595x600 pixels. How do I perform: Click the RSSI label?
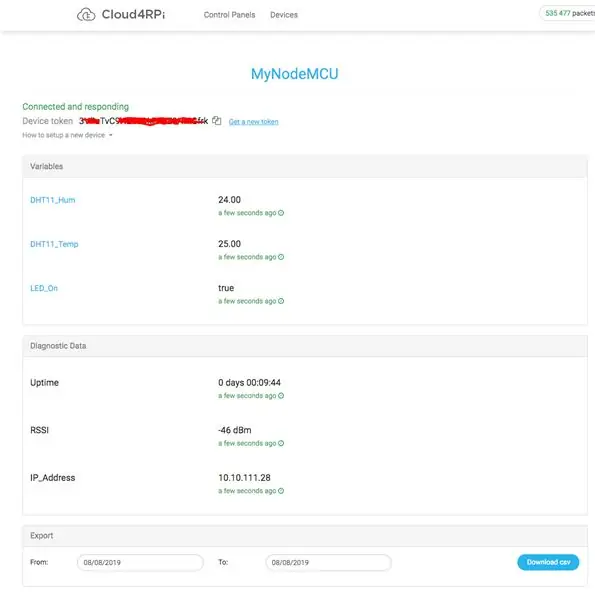point(39,430)
